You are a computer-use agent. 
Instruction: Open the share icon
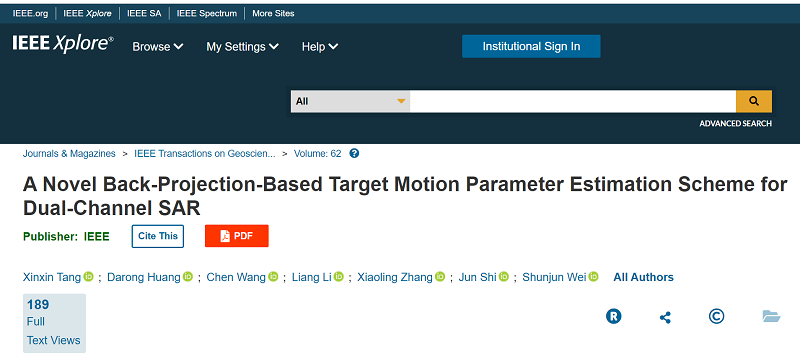click(x=665, y=317)
